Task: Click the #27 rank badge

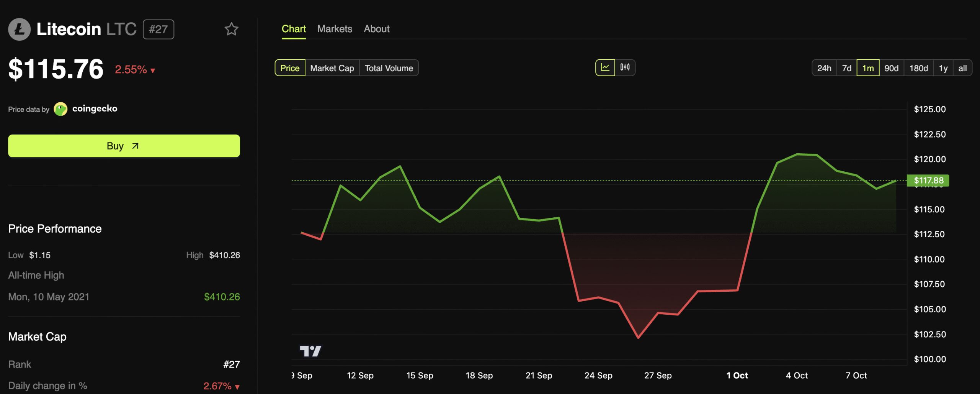Action: click(158, 29)
